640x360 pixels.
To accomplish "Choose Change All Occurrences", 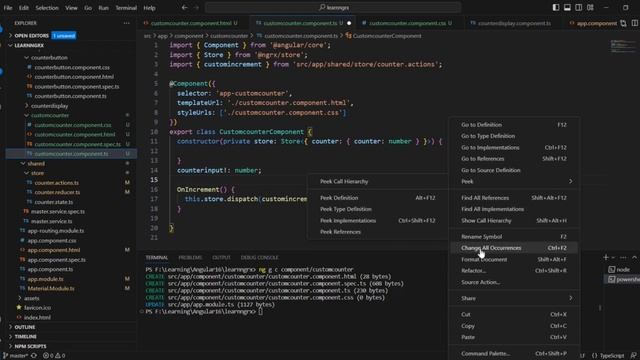I will pos(514,248).
